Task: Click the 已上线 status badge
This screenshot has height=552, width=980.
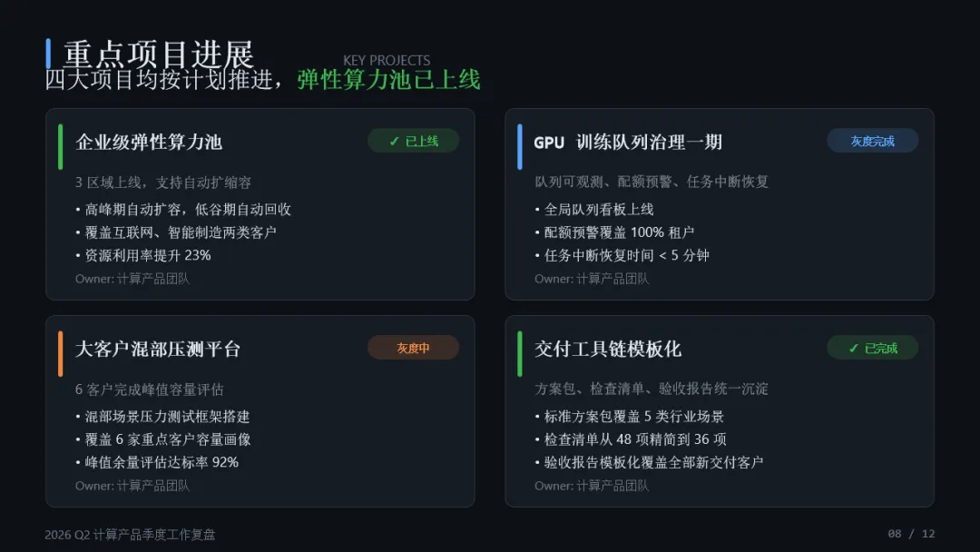Action: pyautogui.click(x=413, y=141)
